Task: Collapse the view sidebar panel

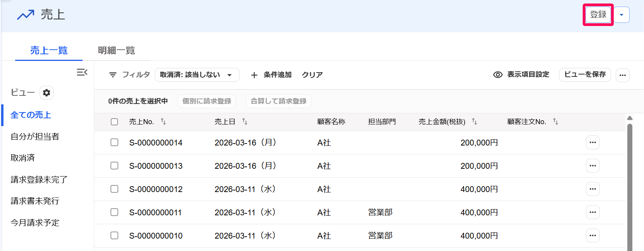Action: (x=82, y=72)
